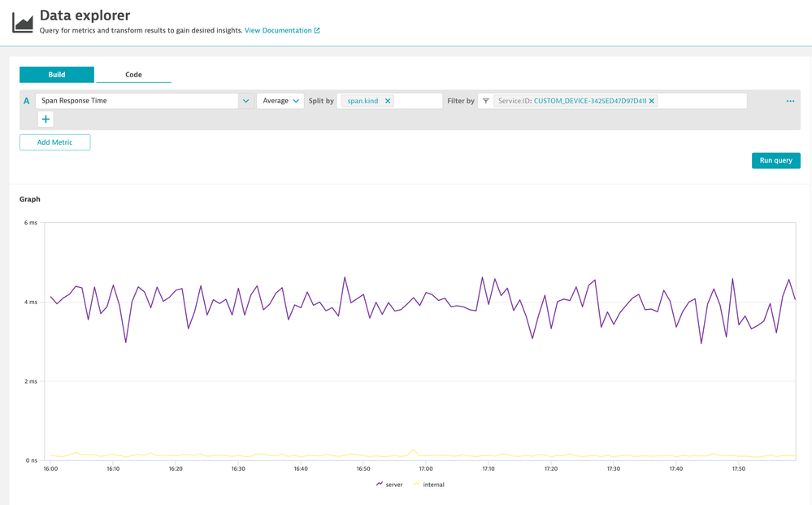The width and height of the screenshot is (812, 505).
Task: Open the View Documentation link
Action: pos(278,31)
